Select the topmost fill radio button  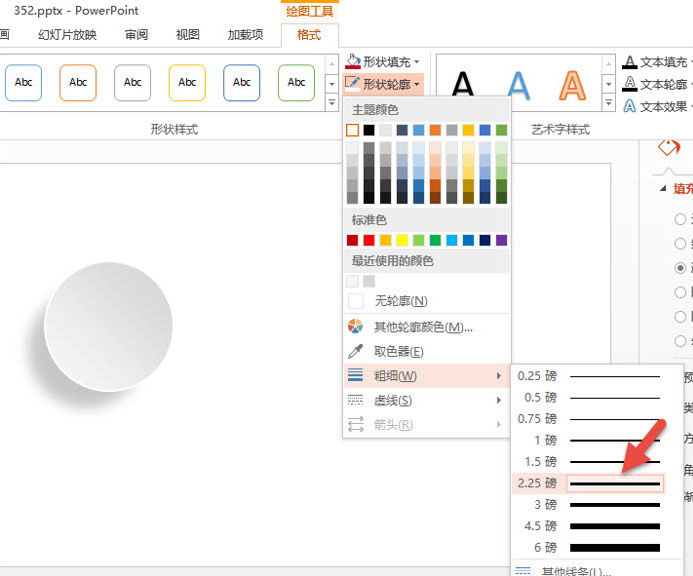pos(681,219)
